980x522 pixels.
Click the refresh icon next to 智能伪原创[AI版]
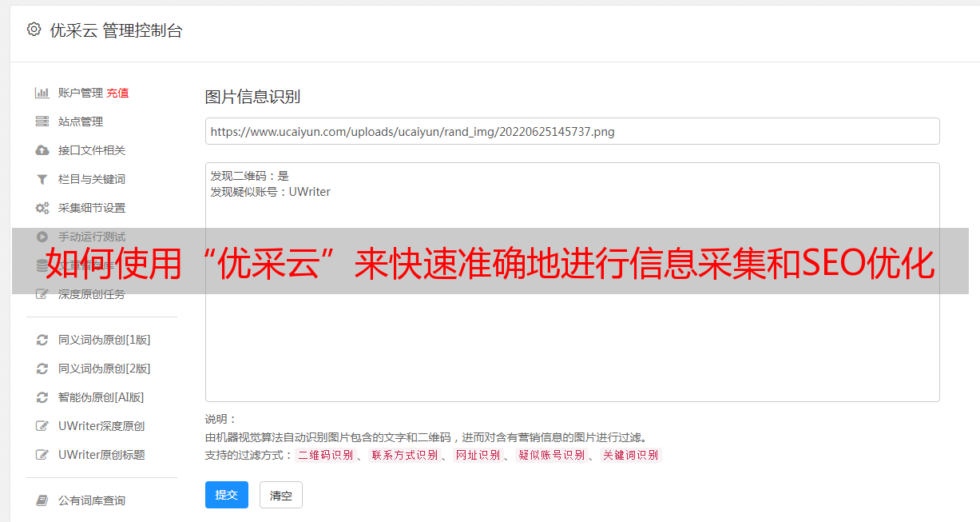coord(42,397)
